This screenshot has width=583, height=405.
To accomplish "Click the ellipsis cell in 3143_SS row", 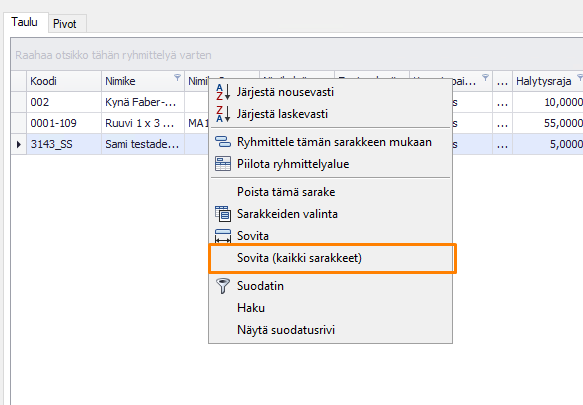I will pos(502,144).
